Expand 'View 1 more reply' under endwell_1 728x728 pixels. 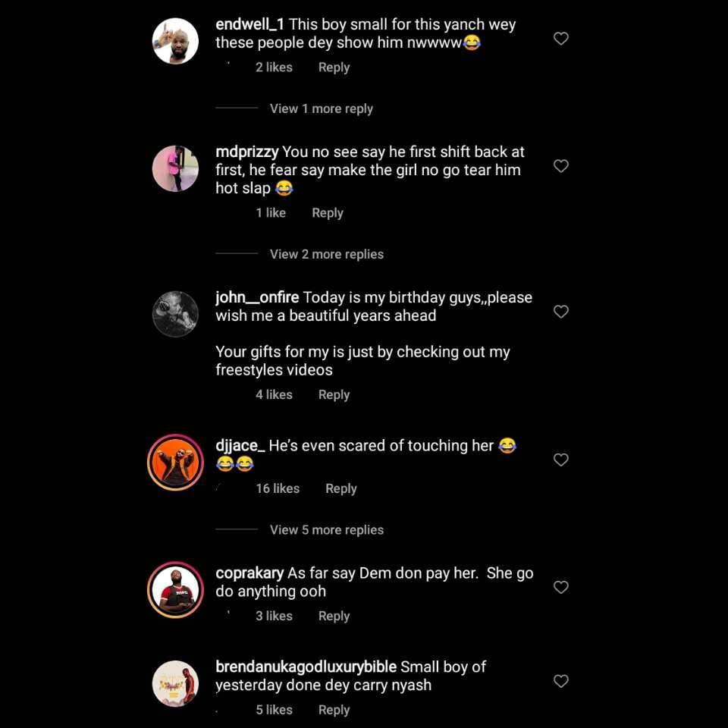321,108
